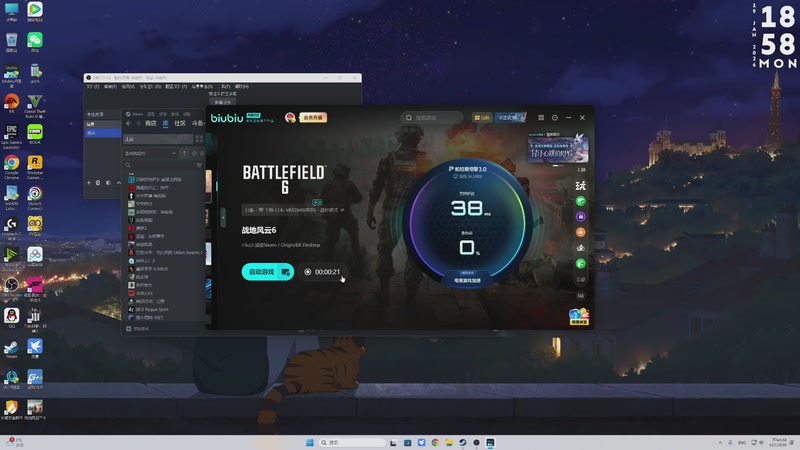Open the 社区 tab in Steam

click(180, 123)
